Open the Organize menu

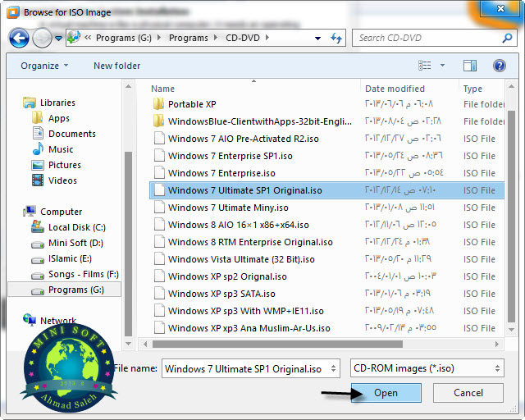coord(44,66)
